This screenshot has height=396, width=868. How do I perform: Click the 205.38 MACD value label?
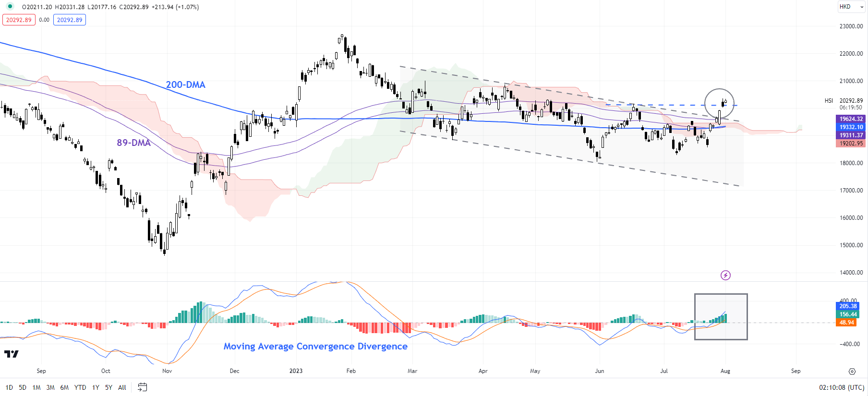[x=848, y=306]
